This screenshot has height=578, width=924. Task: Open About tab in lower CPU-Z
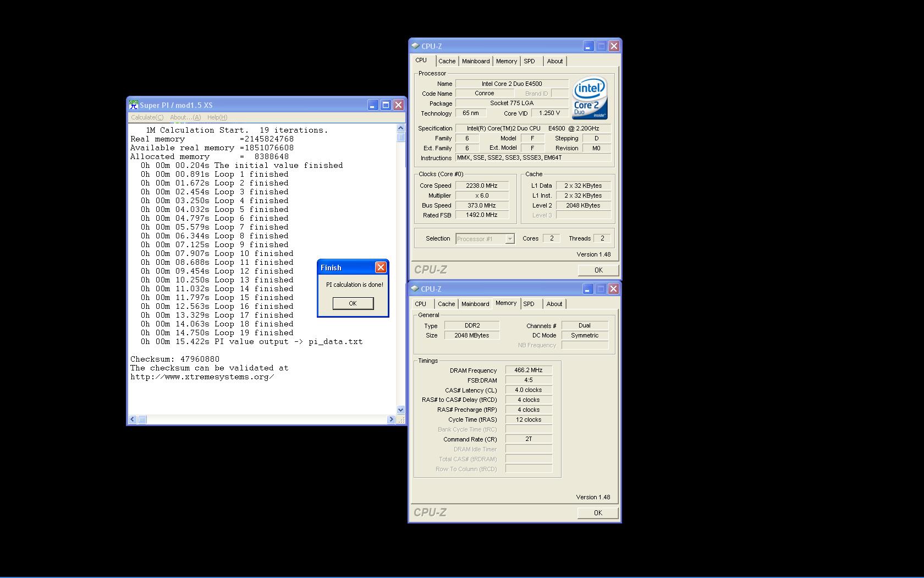click(554, 304)
